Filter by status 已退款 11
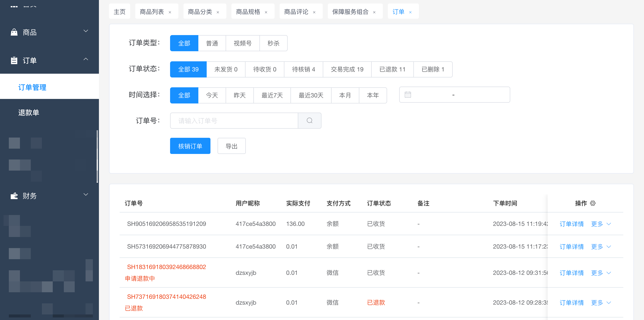 click(392, 69)
